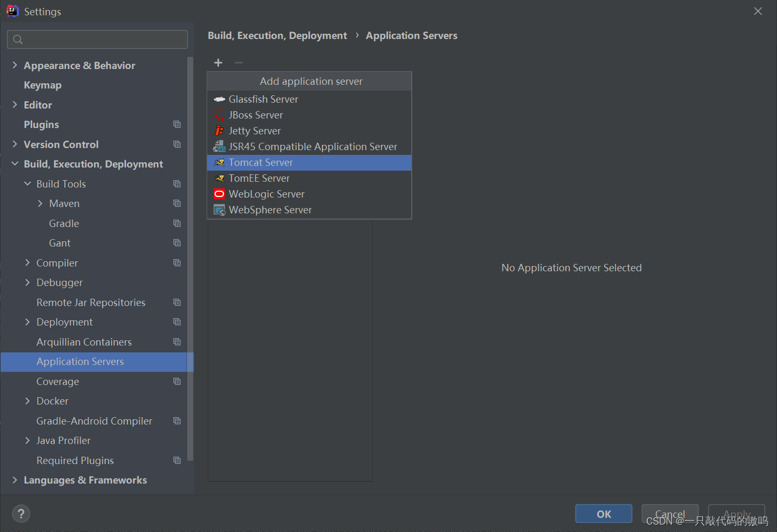
Task: Select JBoss Server from popup list
Action: [309, 115]
